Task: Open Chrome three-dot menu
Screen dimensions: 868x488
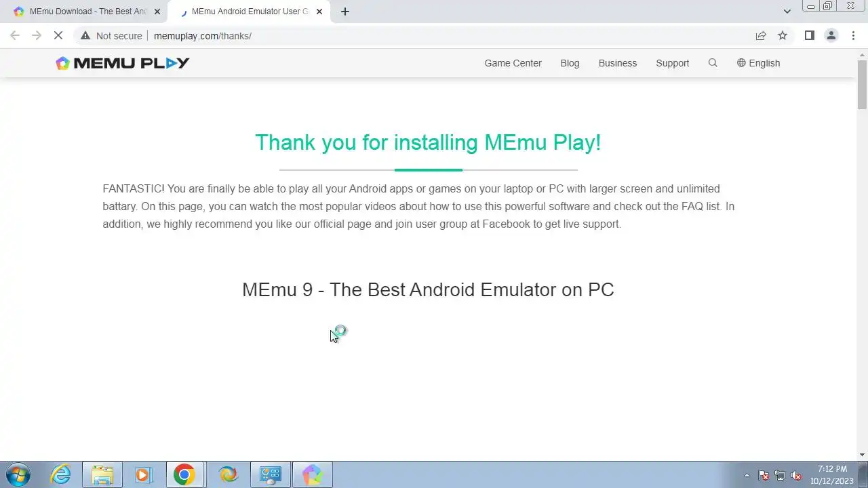Action: pos(853,35)
